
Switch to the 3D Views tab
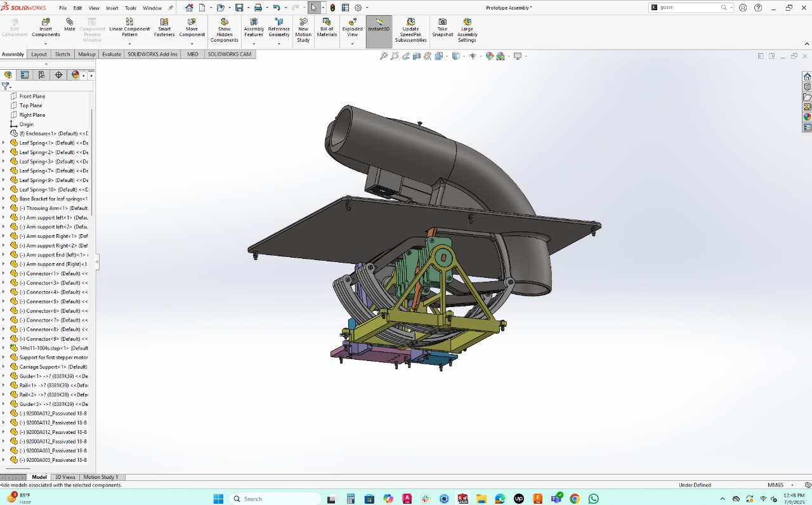coord(65,477)
